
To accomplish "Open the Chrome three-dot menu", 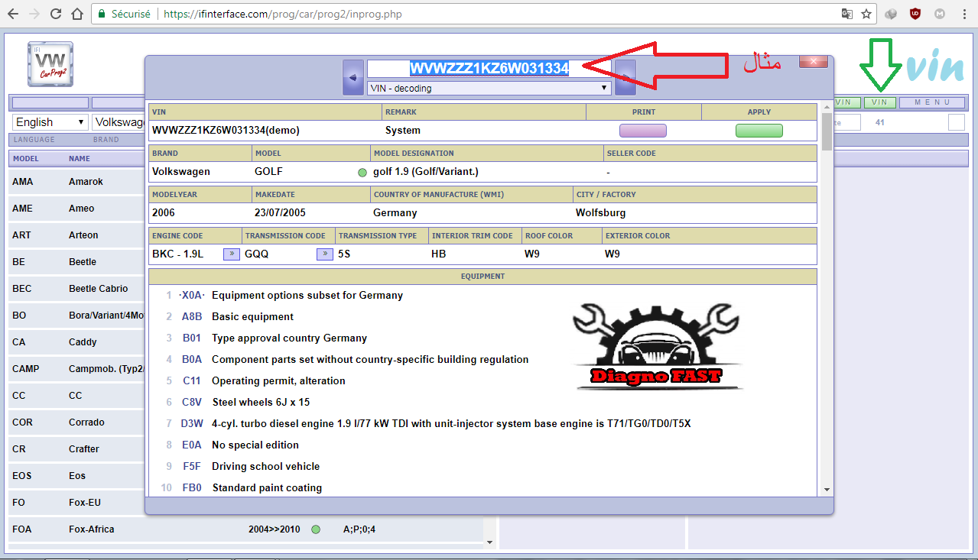I will [964, 14].
